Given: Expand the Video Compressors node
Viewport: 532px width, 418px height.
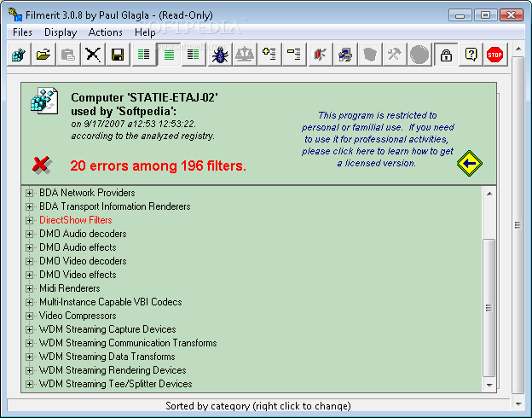Looking at the screenshot, I should [29, 316].
